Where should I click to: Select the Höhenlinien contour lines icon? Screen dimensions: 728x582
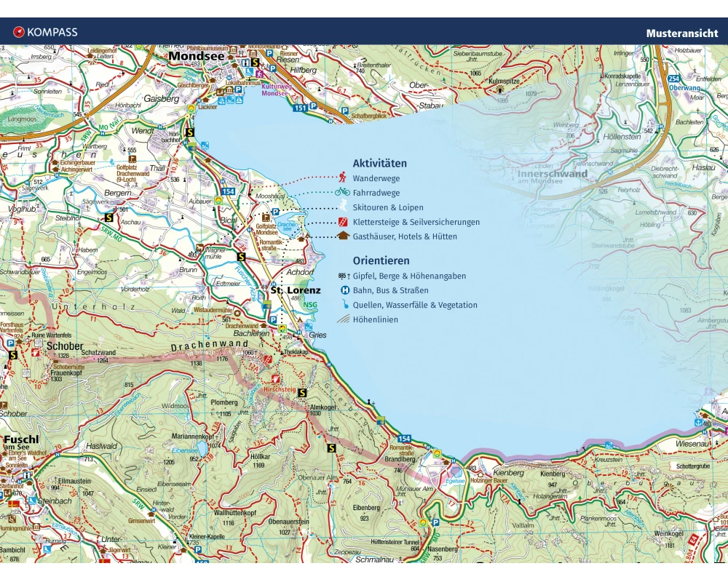(x=344, y=319)
